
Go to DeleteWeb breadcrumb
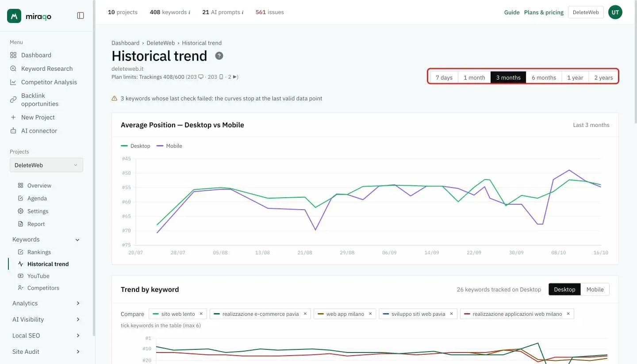click(161, 43)
